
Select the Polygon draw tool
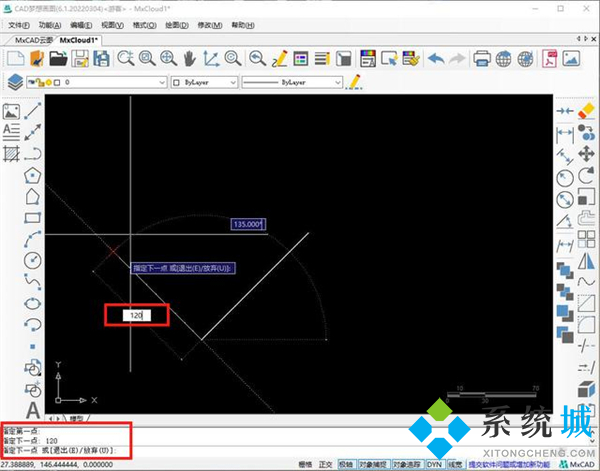pos(33,175)
